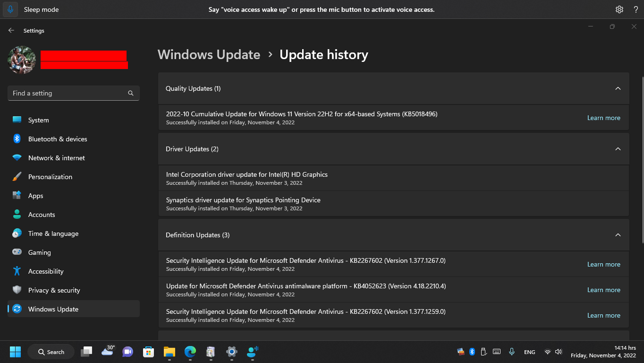Select Windows Update in the sidebar
Screen dimensions: 644x363
coord(74,309)
